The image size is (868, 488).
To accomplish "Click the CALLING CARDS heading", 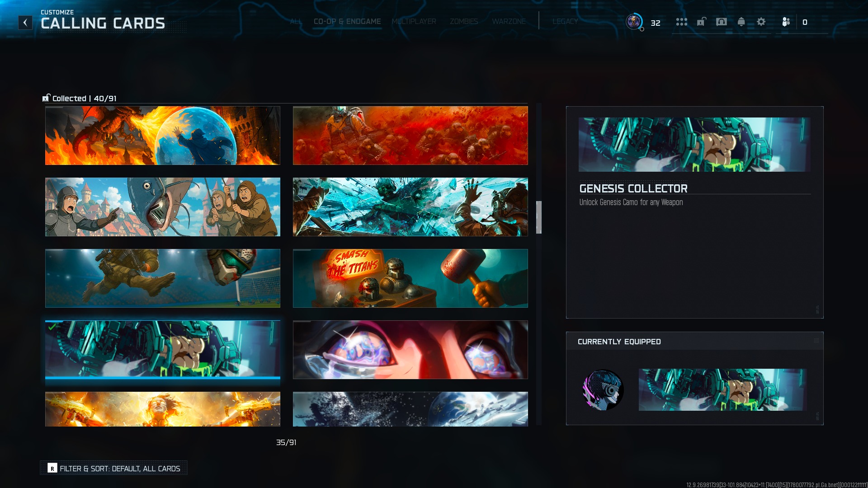I will (x=103, y=23).
